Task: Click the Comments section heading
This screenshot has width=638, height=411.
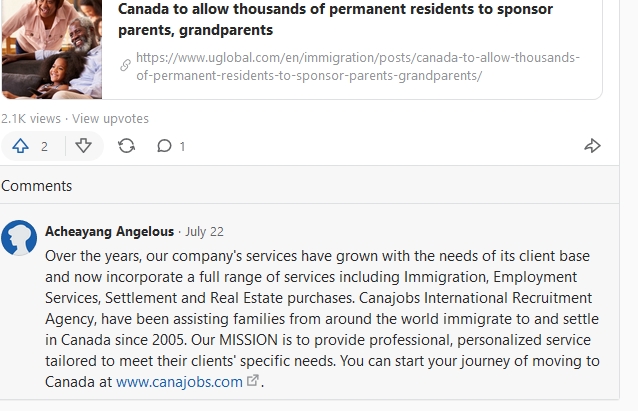Action: click(36, 186)
